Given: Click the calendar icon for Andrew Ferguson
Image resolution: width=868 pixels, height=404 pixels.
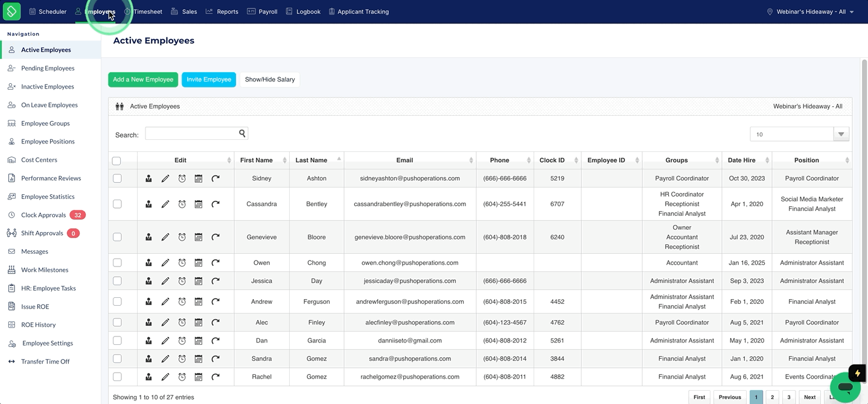Looking at the screenshot, I should pos(199,301).
